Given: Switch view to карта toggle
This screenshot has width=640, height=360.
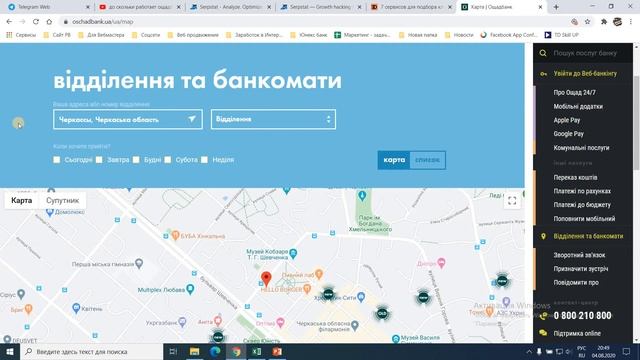Looking at the screenshot, I should 394,160.
